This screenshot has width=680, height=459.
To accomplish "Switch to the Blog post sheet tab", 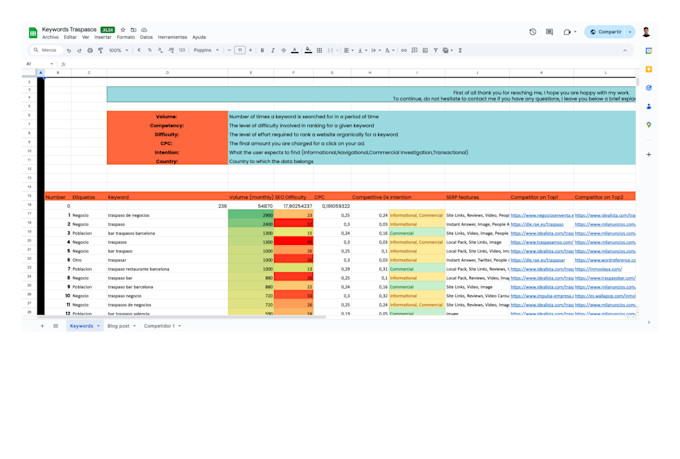I will 121,326.
